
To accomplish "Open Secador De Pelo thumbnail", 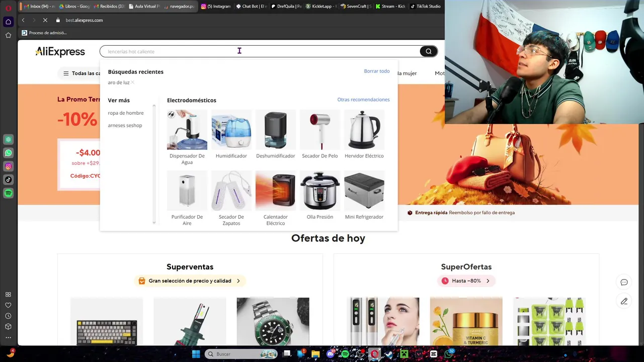I will pos(320,130).
